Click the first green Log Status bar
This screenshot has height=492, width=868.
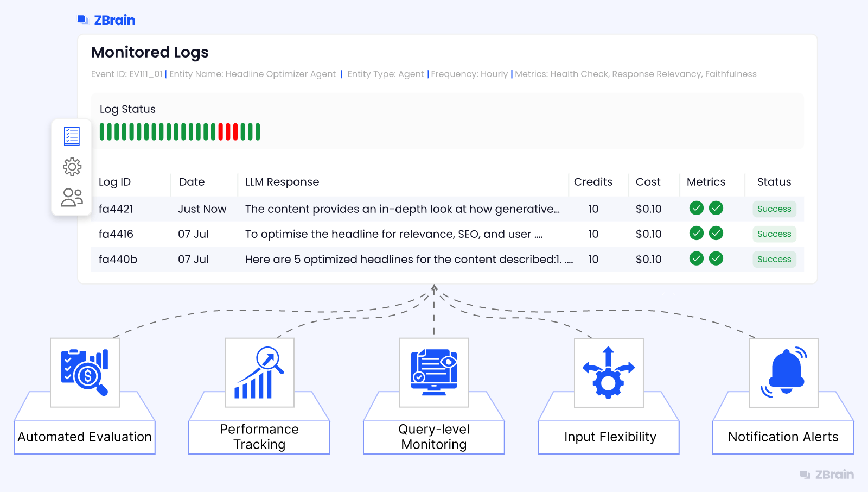tap(102, 132)
